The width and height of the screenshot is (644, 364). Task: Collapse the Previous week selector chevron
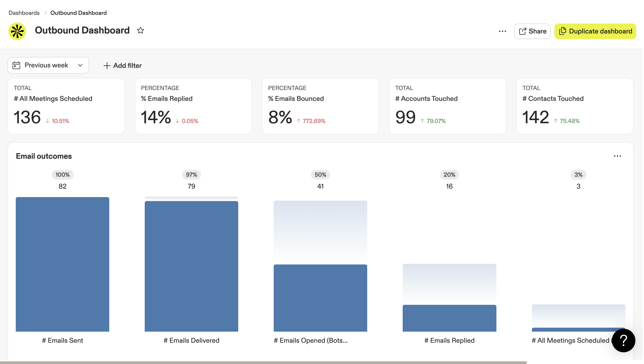tap(80, 65)
